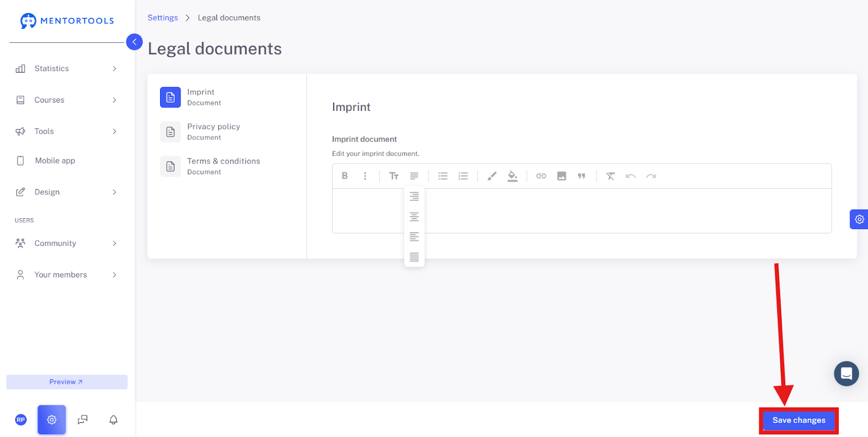Click the Design pencil icon
Screen dimensions: 868x437
point(21,192)
